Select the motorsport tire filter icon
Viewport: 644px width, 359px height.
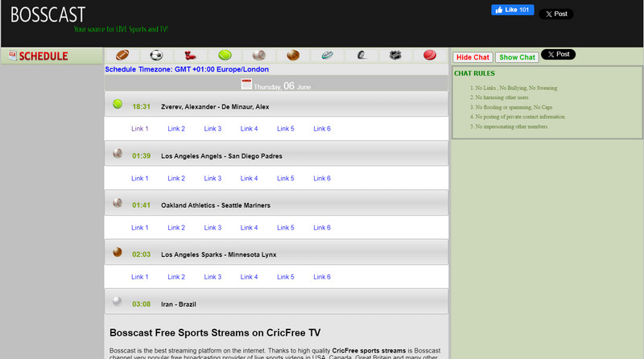pyautogui.click(x=361, y=55)
